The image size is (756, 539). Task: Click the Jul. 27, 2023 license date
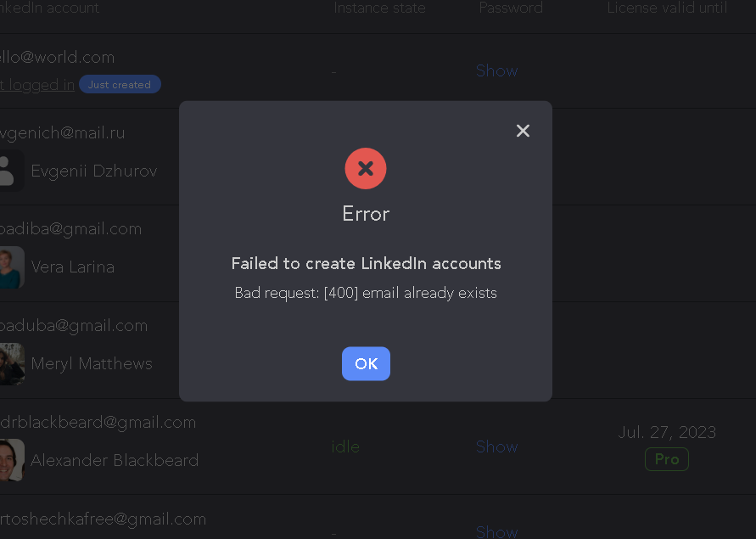pos(667,432)
